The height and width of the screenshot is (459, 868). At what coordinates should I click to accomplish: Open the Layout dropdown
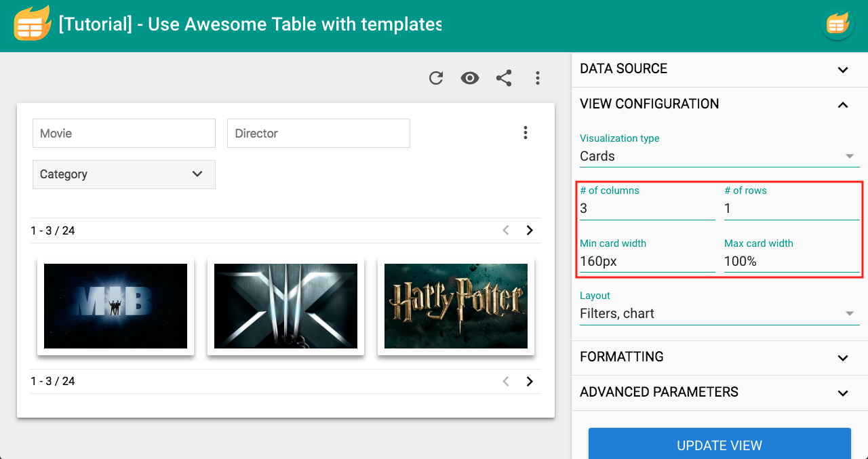(x=719, y=313)
